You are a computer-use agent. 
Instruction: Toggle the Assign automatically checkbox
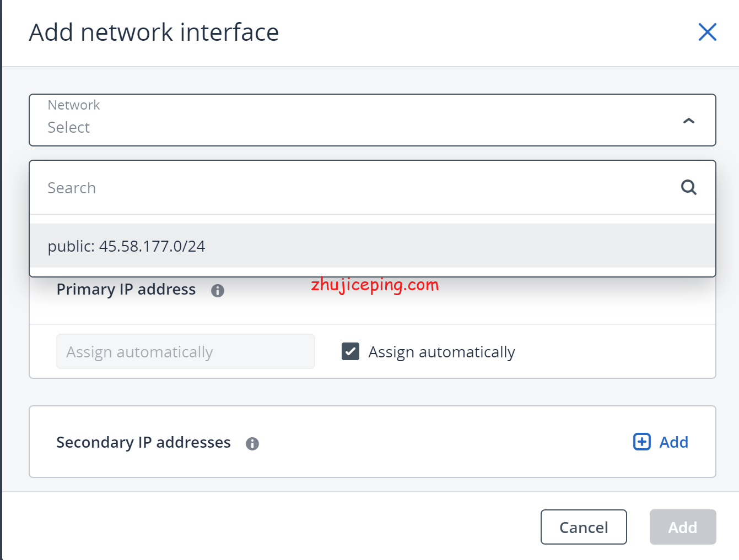click(350, 351)
